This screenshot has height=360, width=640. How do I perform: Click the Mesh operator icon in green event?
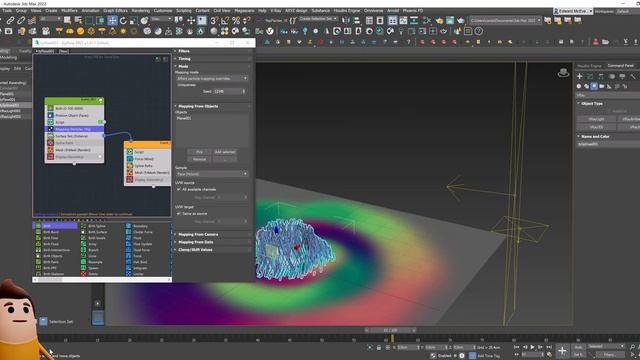tap(51, 150)
